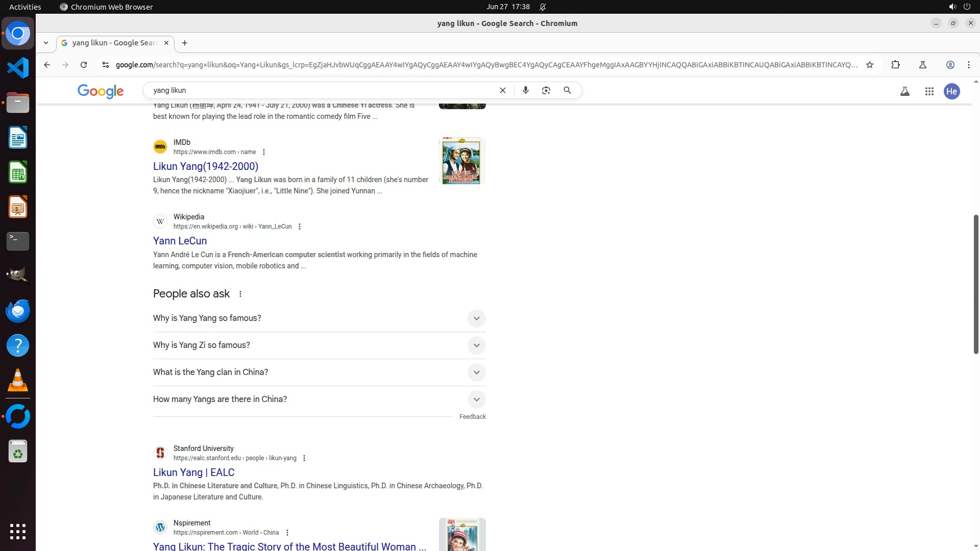Viewport: 980px width, 551px height.
Task: Launch Visual Studio Code from the dock
Action: [18, 68]
